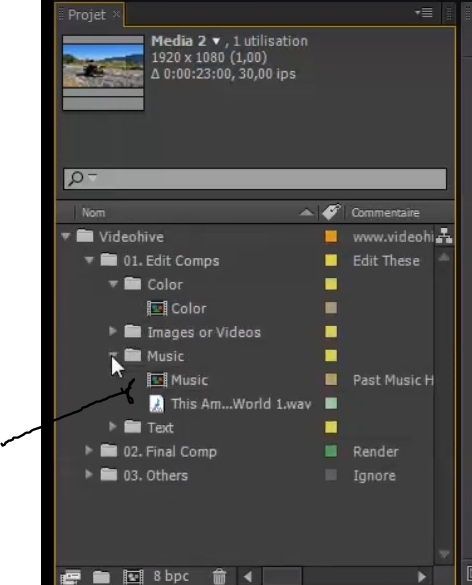The width and height of the screenshot is (472, 585).
Task: Open the project flowchart view icon
Action: pyautogui.click(x=444, y=236)
